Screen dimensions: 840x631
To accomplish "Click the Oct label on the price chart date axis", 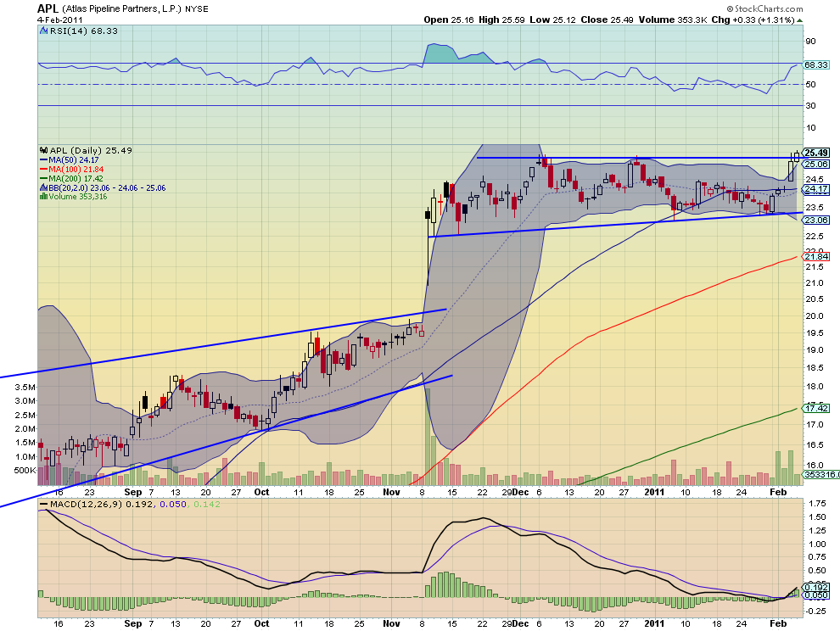I will pos(261,492).
